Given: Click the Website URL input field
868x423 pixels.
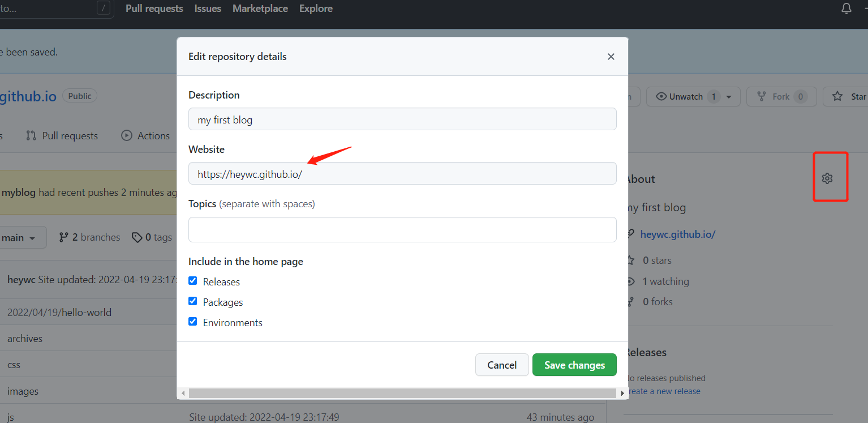Looking at the screenshot, I should (402, 173).
